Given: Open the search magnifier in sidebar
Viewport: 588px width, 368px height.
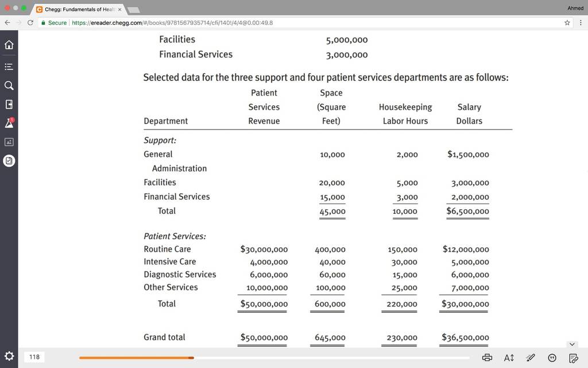Looking at the screenshot, I should click(9, 86).
